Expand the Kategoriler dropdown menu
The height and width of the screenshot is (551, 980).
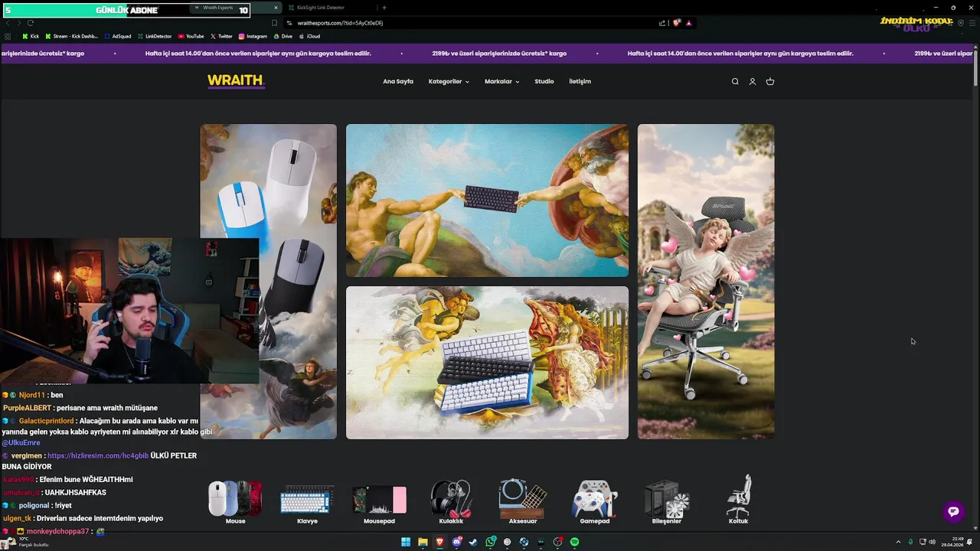[449, 82]
